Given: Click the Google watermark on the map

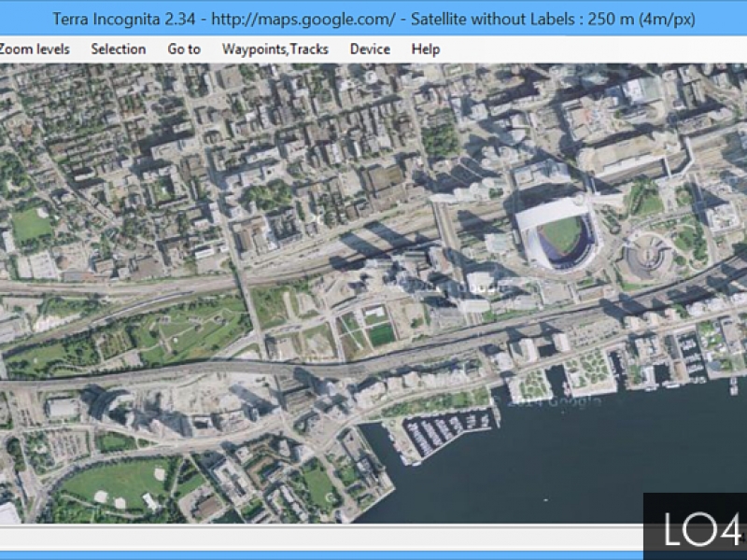Looking at the screenshot, I should 560,401.
